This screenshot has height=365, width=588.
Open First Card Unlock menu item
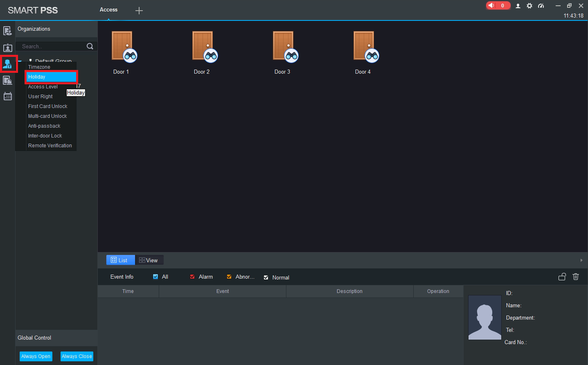coord(47,106)
